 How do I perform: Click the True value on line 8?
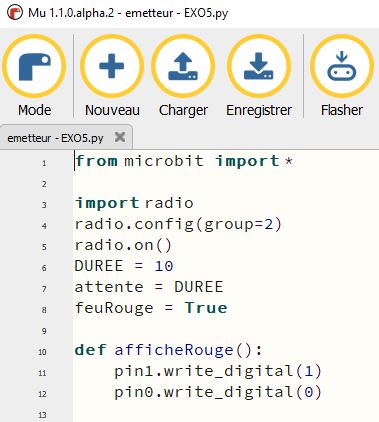[x=206, y=308]
